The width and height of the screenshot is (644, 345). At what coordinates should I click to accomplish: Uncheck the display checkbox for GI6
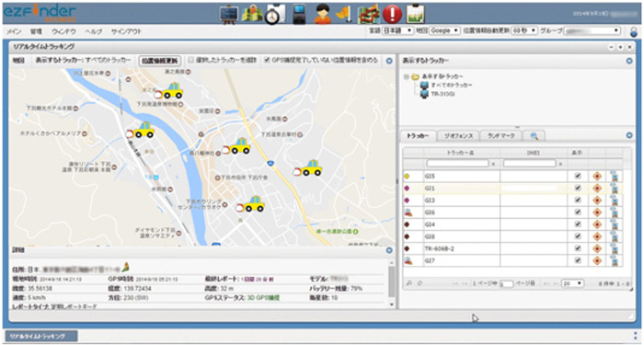click(x=578, y=213)
